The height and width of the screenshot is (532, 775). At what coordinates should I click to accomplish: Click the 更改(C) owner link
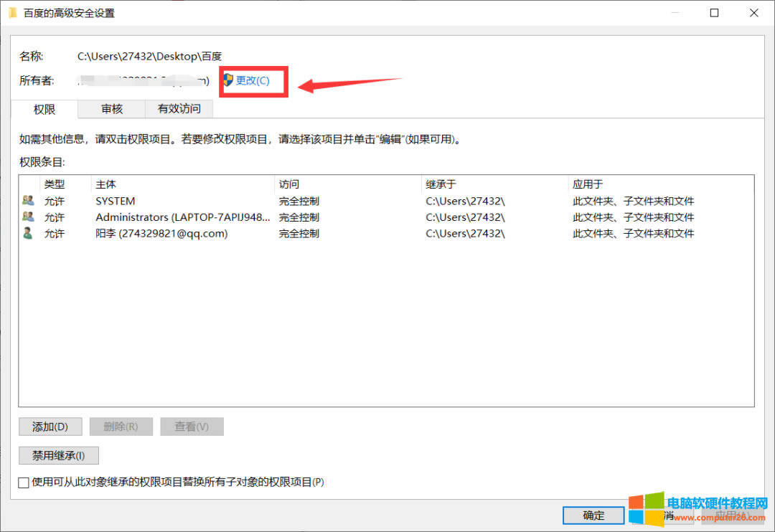click(x=253, y=80)
